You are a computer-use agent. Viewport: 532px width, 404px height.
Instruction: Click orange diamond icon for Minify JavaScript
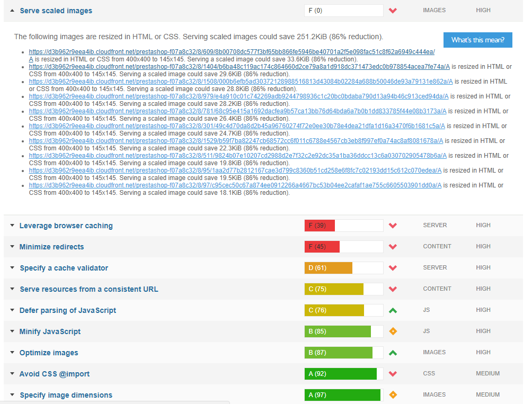[393, 331]
